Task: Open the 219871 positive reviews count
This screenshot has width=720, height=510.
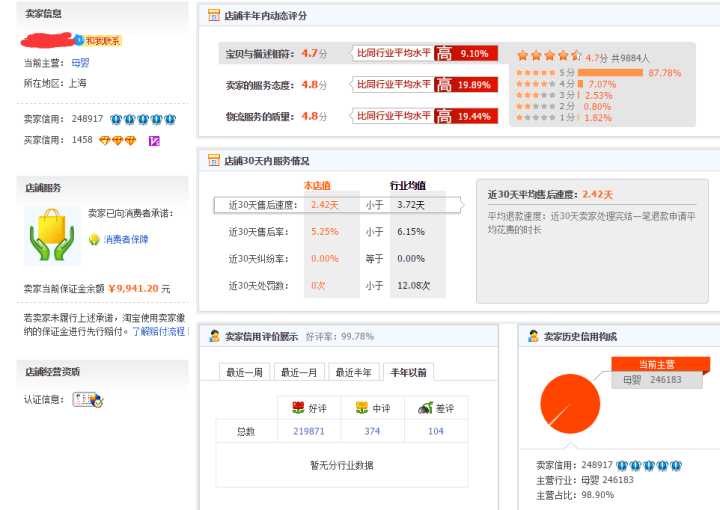Action: pyautogui.click(x=309, y=431)
